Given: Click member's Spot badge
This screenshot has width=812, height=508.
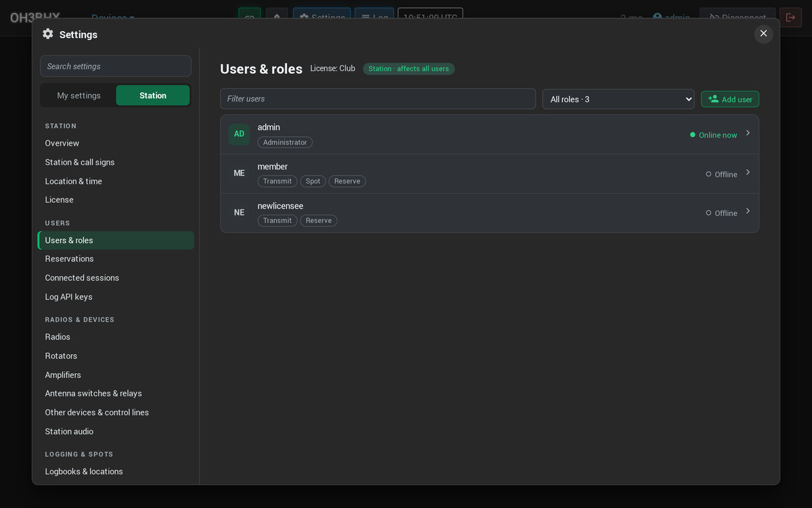Looking at the screenshot, I should coord(313,182).
